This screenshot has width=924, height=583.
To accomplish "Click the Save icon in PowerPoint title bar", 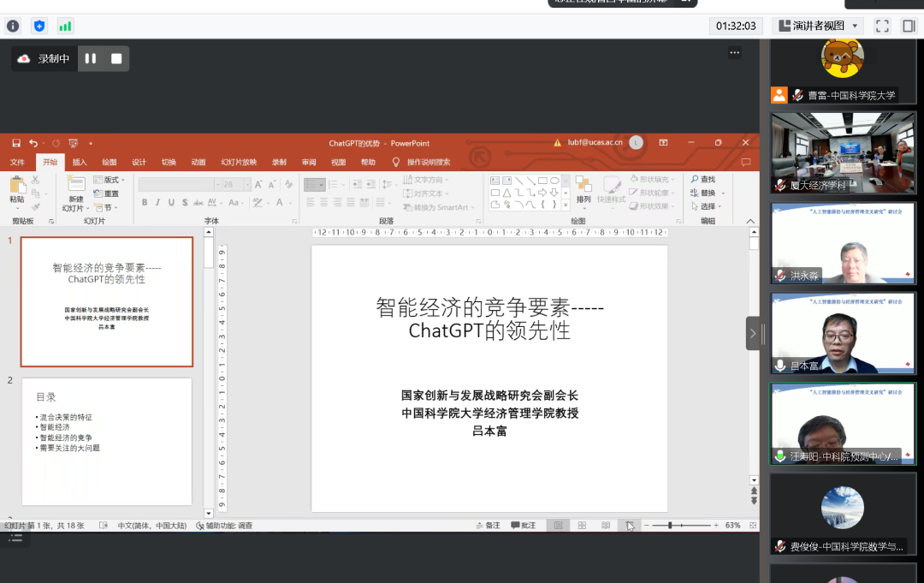I will pyautogui.click(x=15, y=143).
